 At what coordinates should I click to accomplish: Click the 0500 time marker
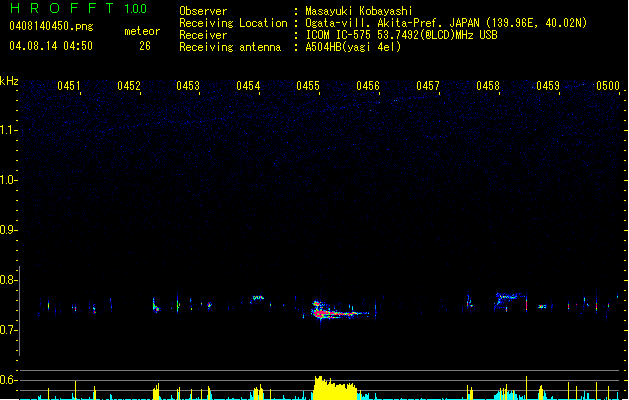click(x=608, y=86)
